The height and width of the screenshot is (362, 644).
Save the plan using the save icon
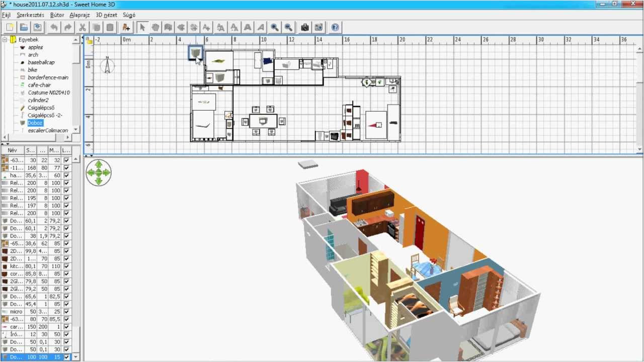pyautogui.click(x=37, y=27)
